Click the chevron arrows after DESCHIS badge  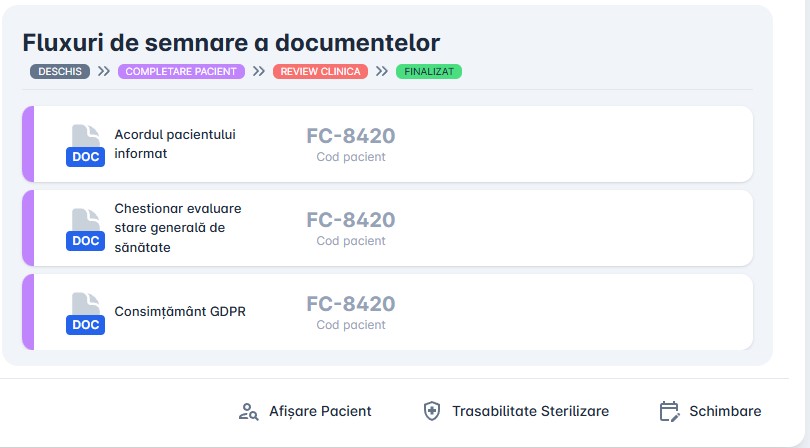(x=104, y=72)
